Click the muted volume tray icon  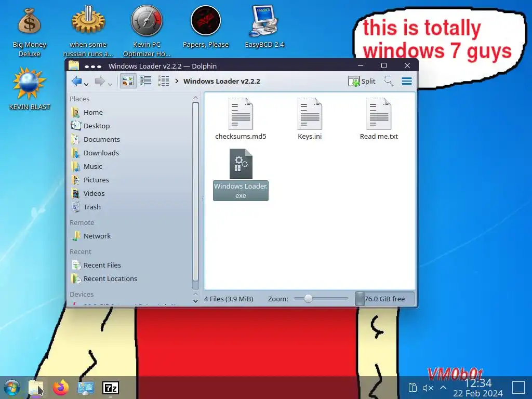pos(428,388)
